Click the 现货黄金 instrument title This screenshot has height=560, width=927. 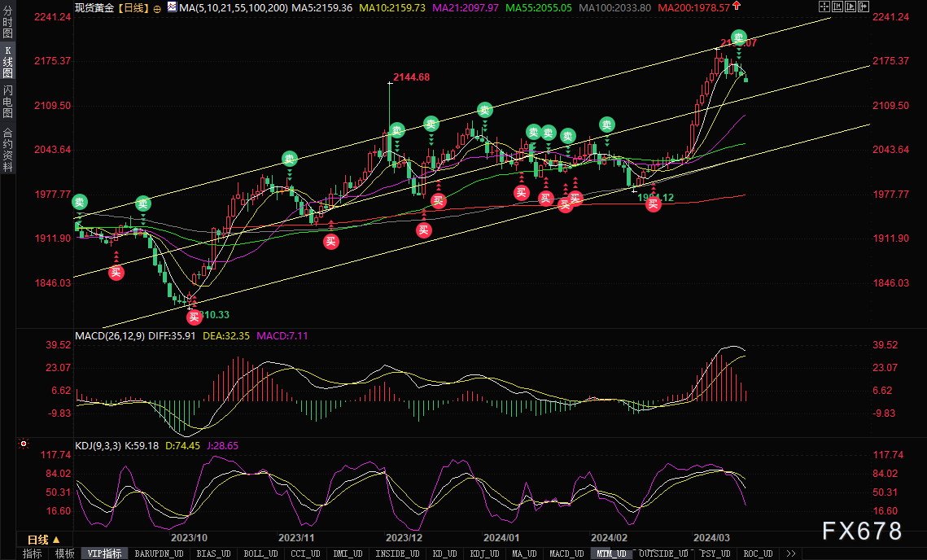(x=94, y=7)
